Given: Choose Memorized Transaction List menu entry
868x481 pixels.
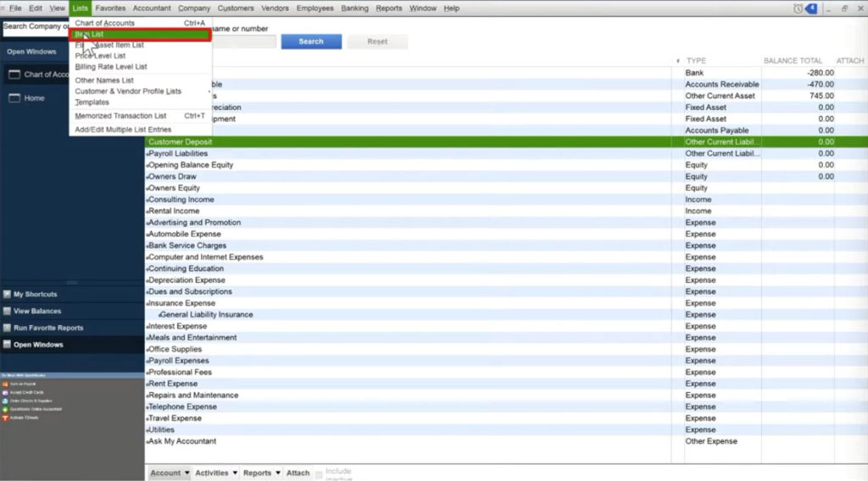Looking at the screenshot, I should tap(120, 116).
